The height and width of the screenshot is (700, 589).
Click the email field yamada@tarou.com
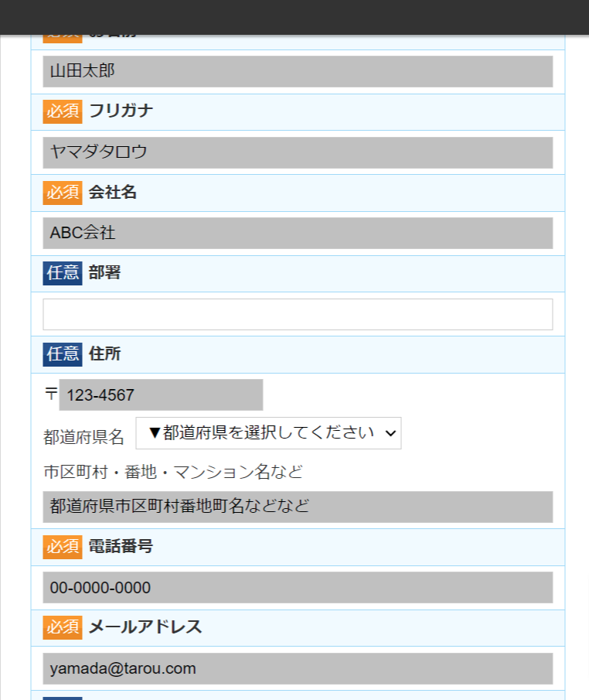click(298, 668)
